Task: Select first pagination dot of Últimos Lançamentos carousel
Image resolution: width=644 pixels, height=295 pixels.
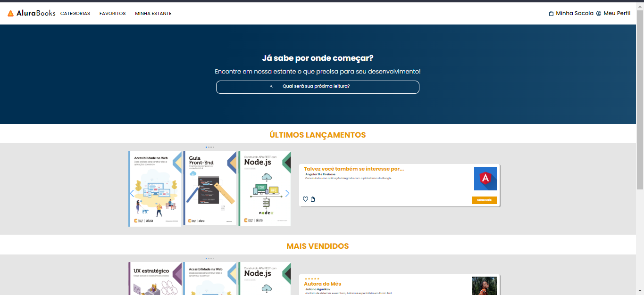Action: click(x=206, y=147)
